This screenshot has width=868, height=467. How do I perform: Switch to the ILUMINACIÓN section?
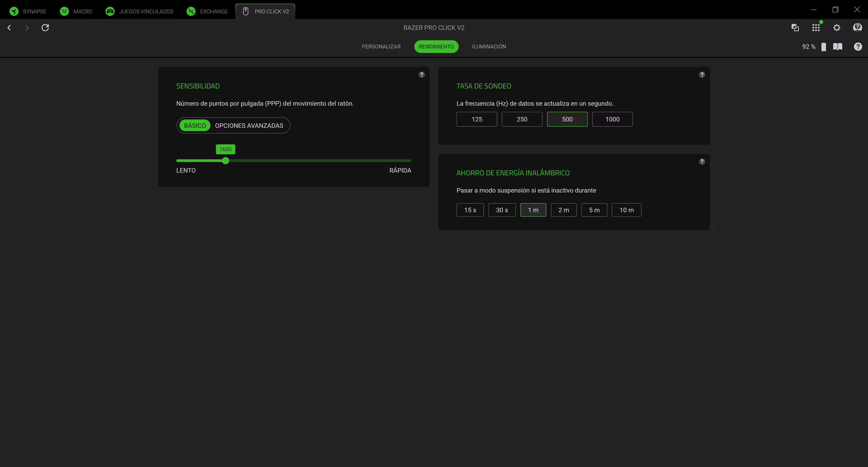(x=489, y=47)
